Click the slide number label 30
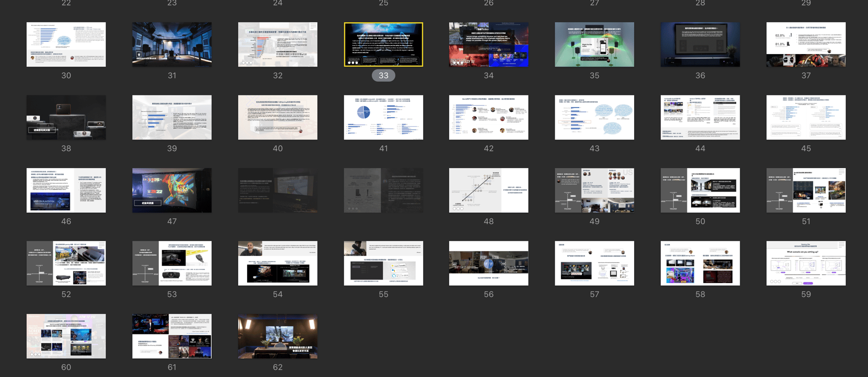Viewport: 868px width, 377px height. coord(66,75)
